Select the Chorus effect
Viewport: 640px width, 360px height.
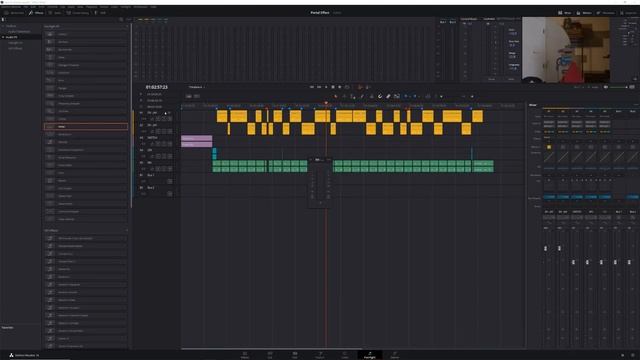point(86,34)
